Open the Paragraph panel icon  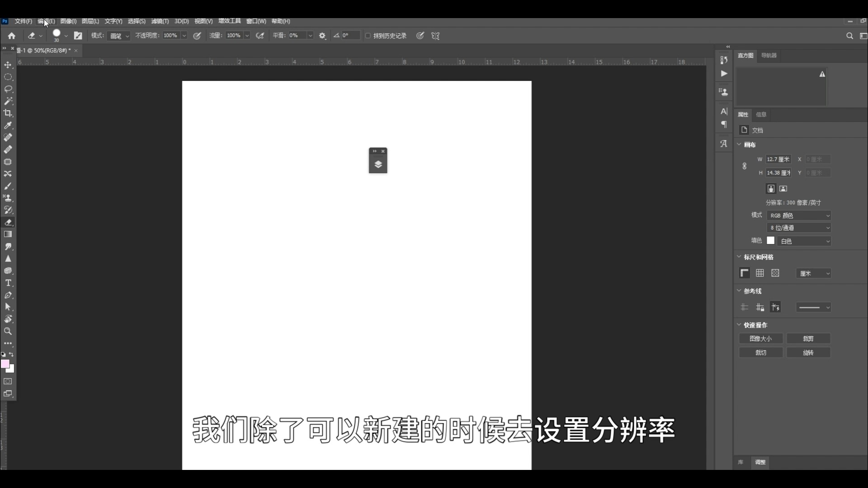click(x=724, y=124)
